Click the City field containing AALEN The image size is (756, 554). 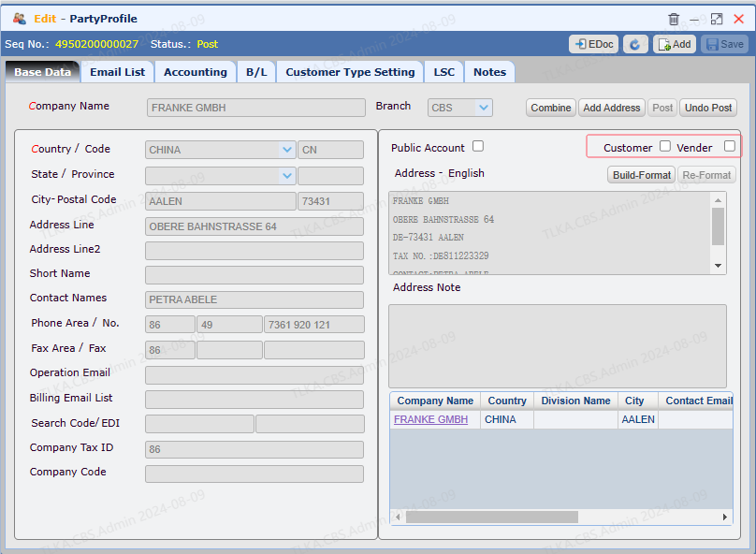point(220,201)
